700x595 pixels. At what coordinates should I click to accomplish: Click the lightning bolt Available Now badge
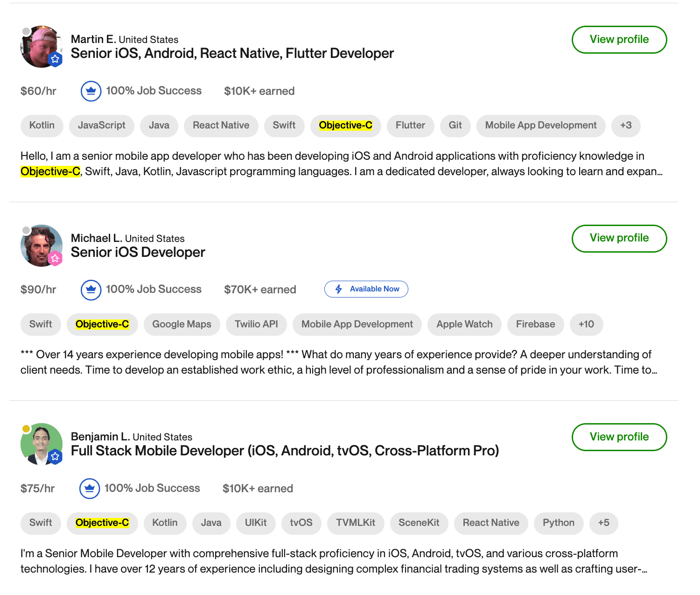click(x=366, y=289)
